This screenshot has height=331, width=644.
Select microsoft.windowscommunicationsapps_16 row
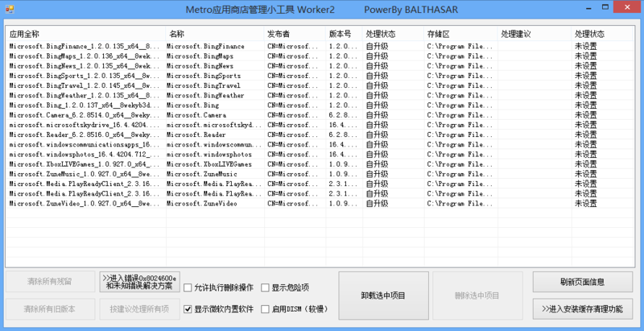[x=320, y=144]
